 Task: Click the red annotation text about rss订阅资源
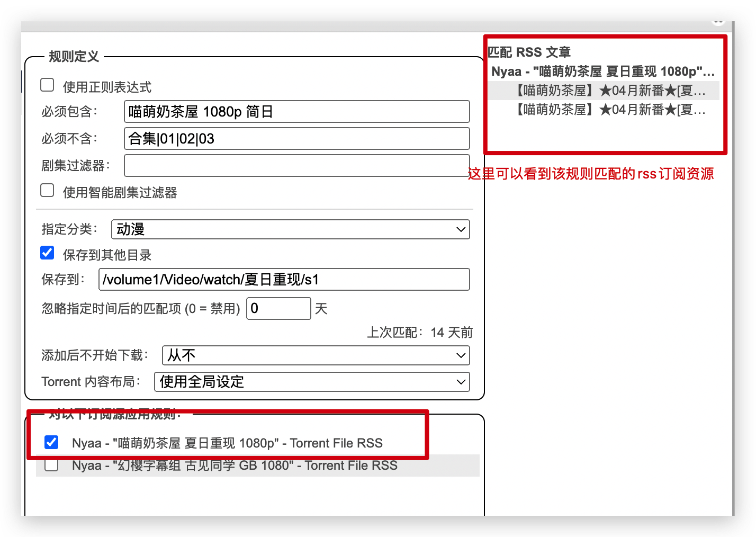point(590,174)
